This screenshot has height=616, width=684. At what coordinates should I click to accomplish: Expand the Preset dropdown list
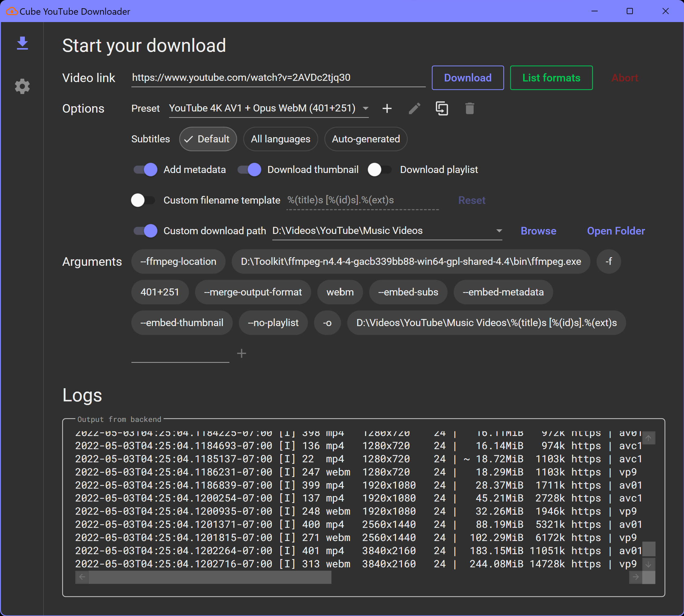(365, 108)
